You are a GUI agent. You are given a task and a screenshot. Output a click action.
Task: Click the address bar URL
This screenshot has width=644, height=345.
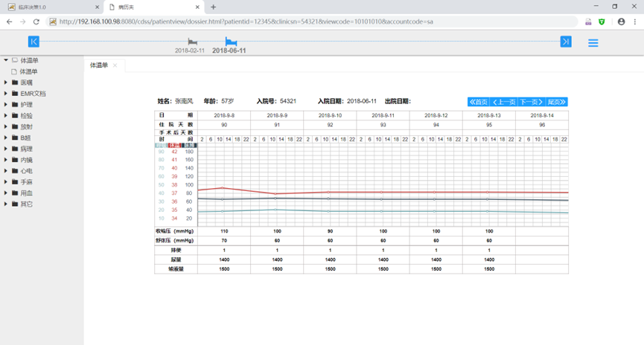coord(246,22)
